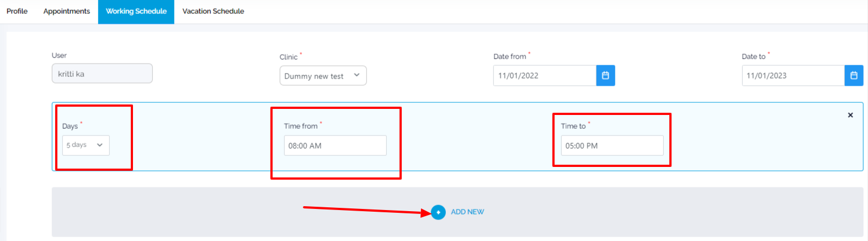Screen dimensions: 868x241
Task: Click the Time from field 08:00 AM
Action: (335, 145)
